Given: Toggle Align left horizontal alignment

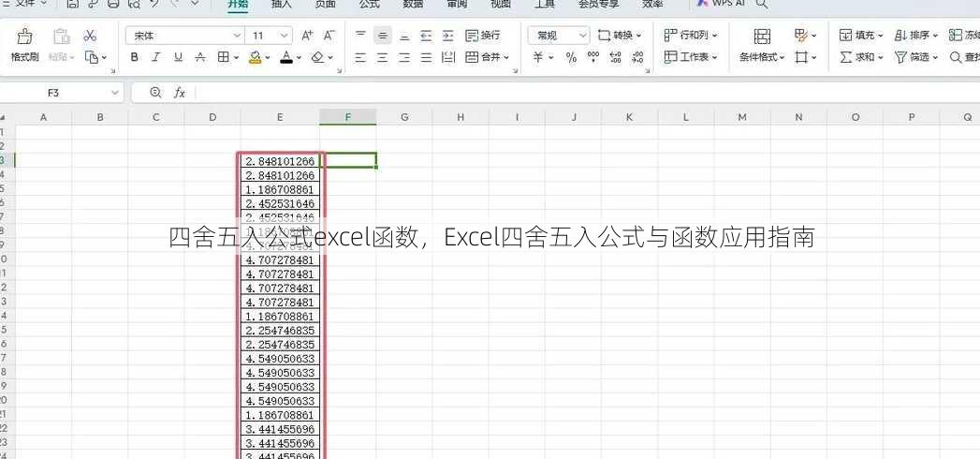Looking at the screenshot, I should [360, 57].
